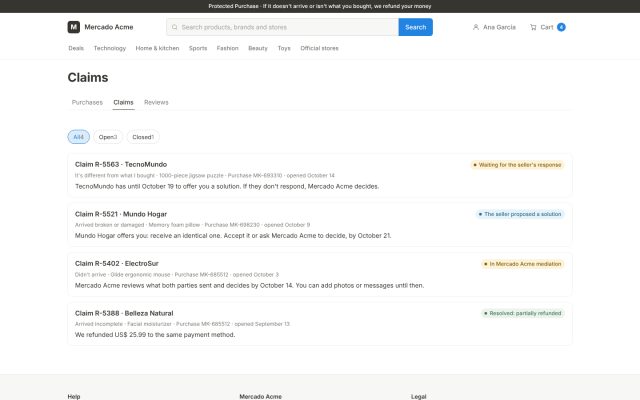Click the user profile icon beside Ana García
The width and height of the screenshot is (640, 400).
476,27
